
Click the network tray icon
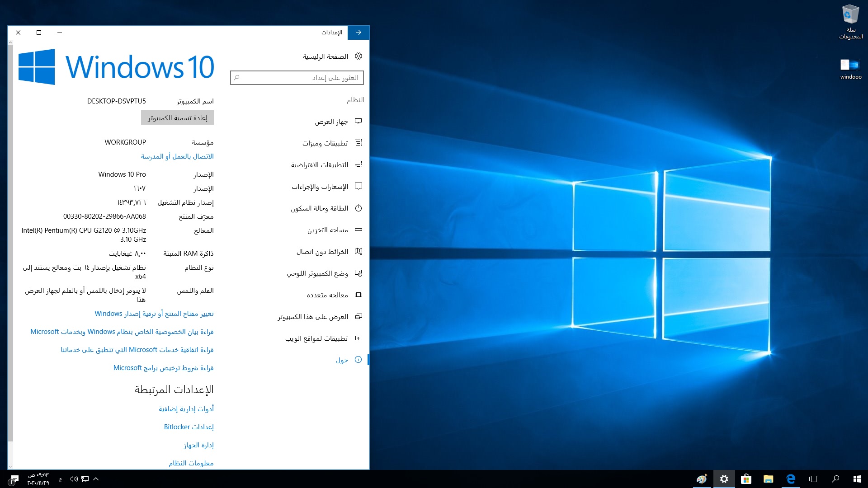pos(85,479)
